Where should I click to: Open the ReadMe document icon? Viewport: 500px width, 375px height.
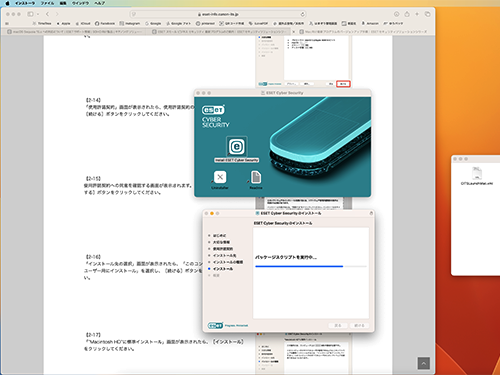pyautogui.click(x=256, y=177)
